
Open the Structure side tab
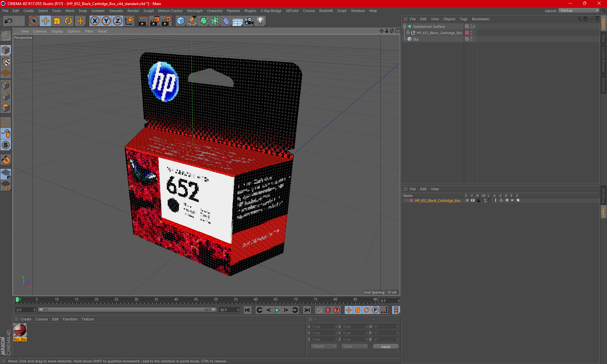(x=604, y=84)
